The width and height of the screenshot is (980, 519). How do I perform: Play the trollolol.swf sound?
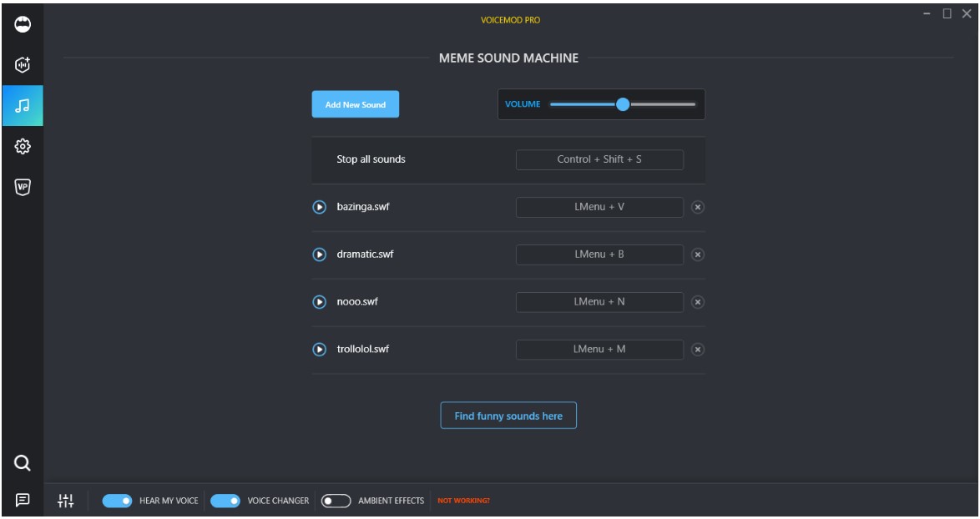click(320, 349)
